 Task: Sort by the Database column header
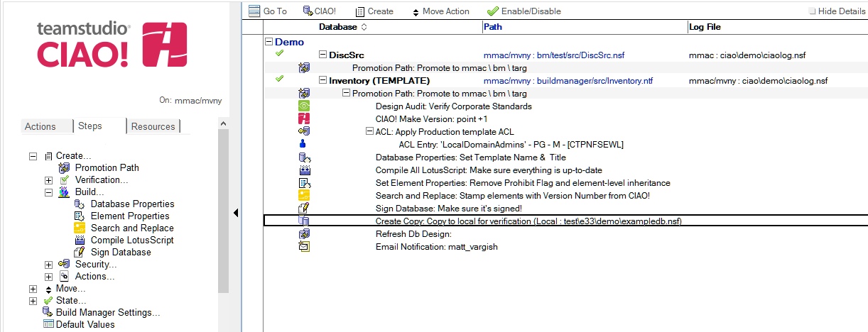(x=343, y=27)
